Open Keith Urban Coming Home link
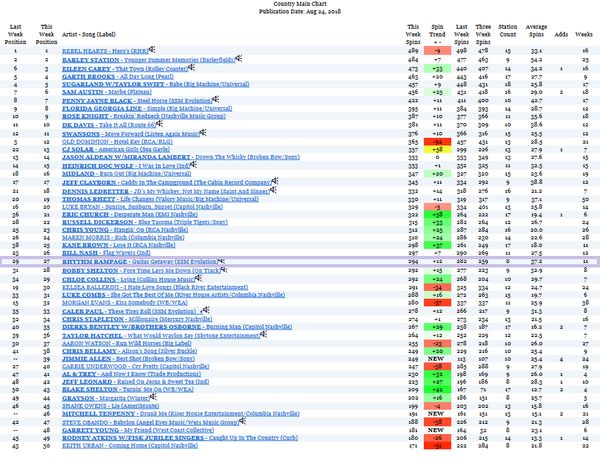The height and width of the screenshot is (464, 600). pyautogui.click(x=130, y=446)
